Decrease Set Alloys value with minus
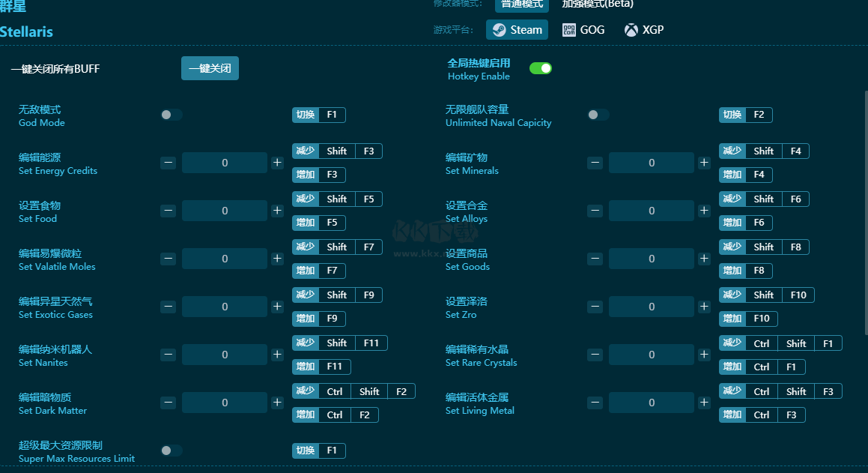This screenshot has width=868, height=473. point(595,211)
